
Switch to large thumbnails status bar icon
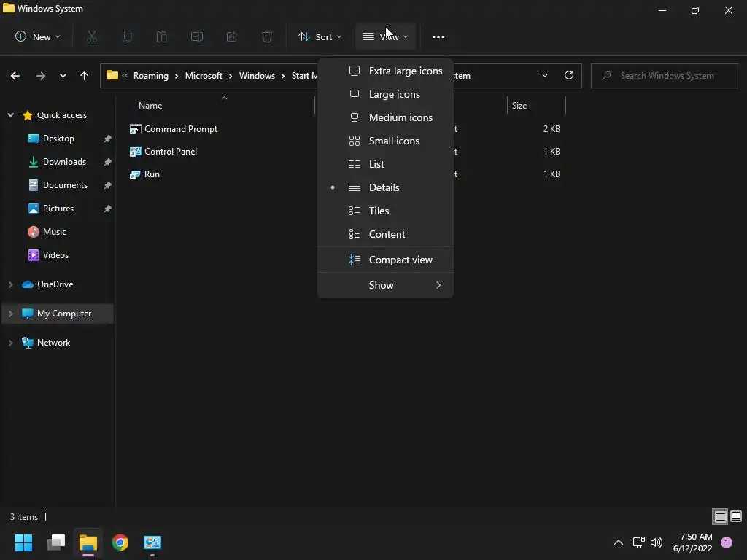click(736, 516)
